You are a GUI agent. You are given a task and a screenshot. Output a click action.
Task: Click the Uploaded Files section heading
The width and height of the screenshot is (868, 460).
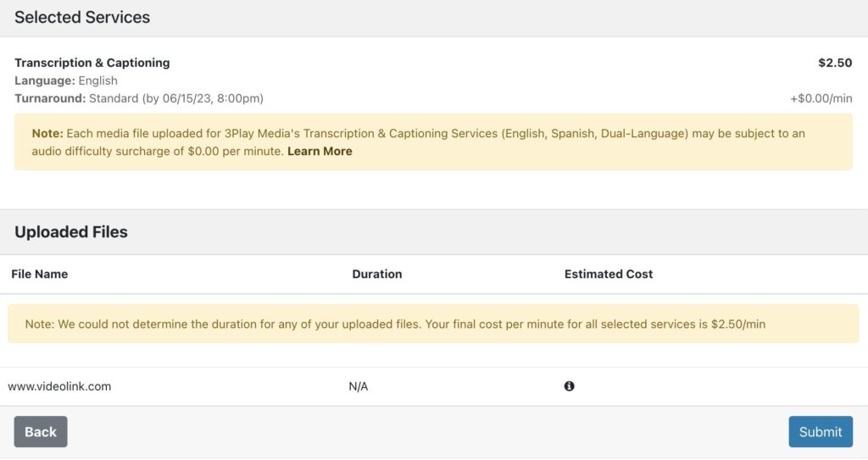pyautogui.click(x=71, y=232)
